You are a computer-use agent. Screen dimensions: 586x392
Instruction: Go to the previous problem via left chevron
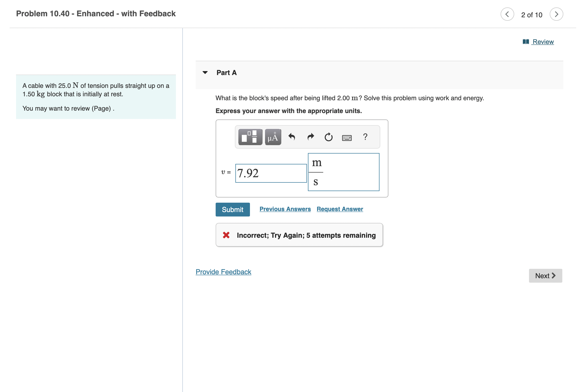tap(507, 14)
